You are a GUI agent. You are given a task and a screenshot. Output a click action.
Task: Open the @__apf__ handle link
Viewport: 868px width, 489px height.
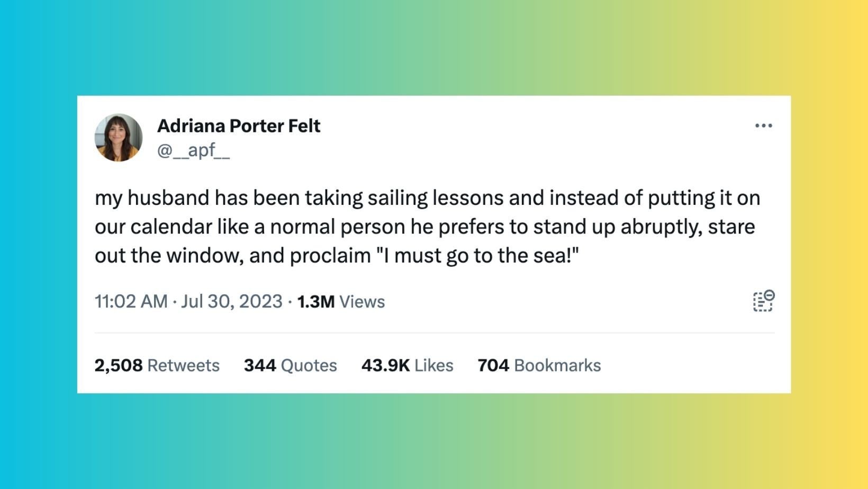193,151
